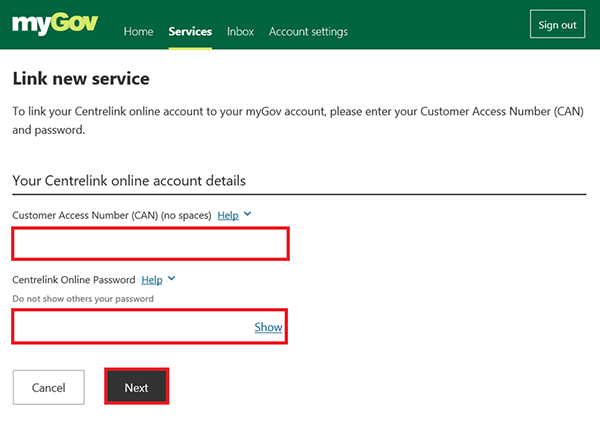Click the Sign out button
Screen dimensions: 600x436
(x=558, y=24)
